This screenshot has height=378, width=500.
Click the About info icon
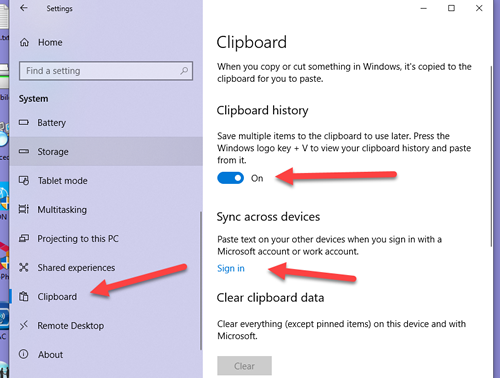tap(24, 354)
